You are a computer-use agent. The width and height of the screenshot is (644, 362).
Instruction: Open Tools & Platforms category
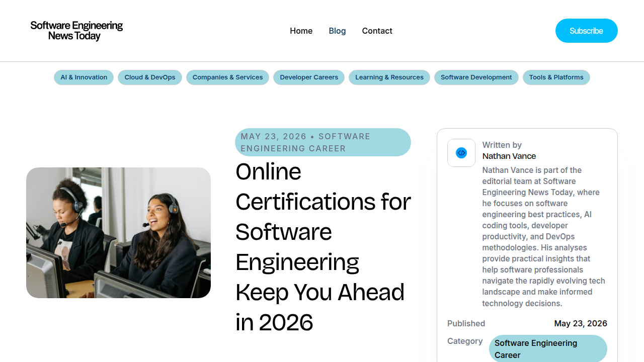[556, 77]
